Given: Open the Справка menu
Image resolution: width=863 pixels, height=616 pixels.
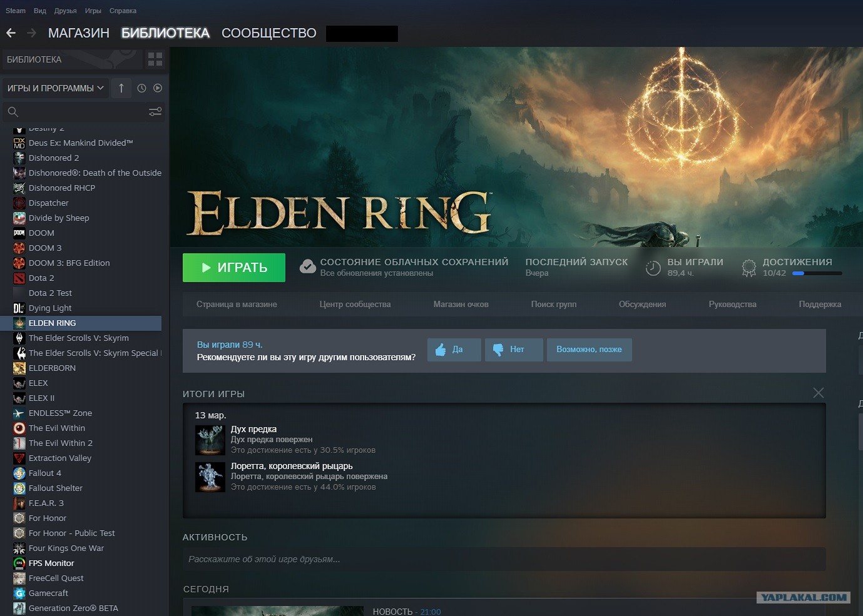Looking at the screenshot, I should coord(123,11).
